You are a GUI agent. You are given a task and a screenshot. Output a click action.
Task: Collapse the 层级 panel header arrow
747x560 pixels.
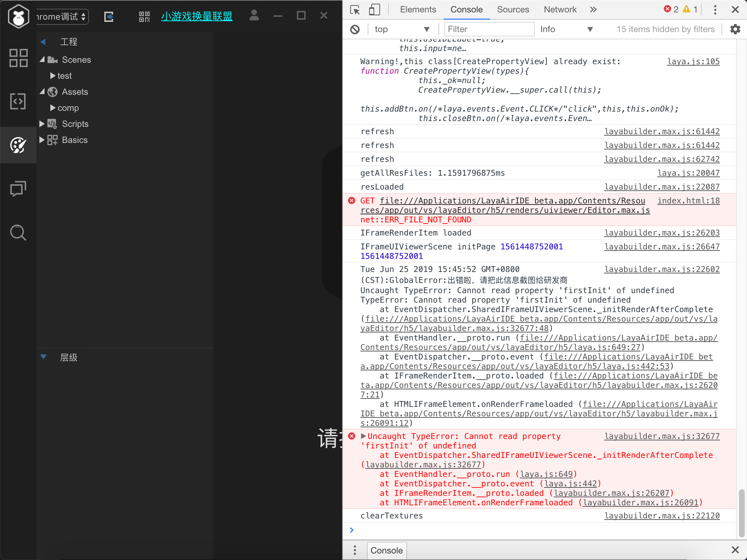43,357
